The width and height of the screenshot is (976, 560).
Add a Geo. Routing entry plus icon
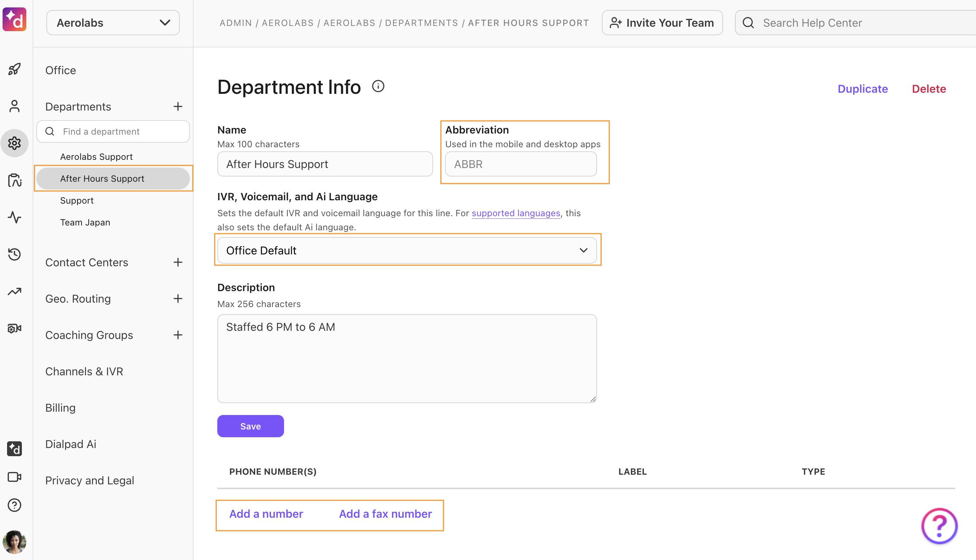point(178,299)
